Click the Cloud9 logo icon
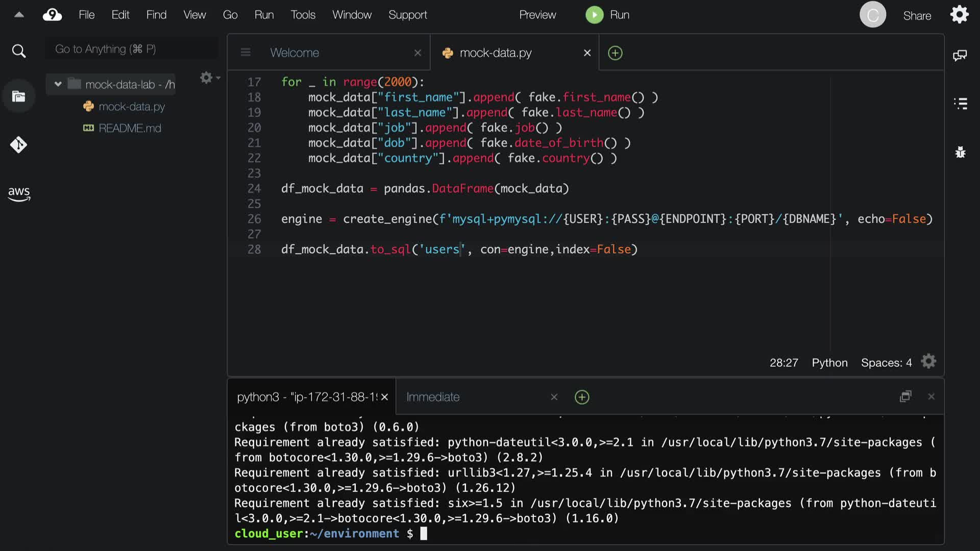 (x=52, y=15)
